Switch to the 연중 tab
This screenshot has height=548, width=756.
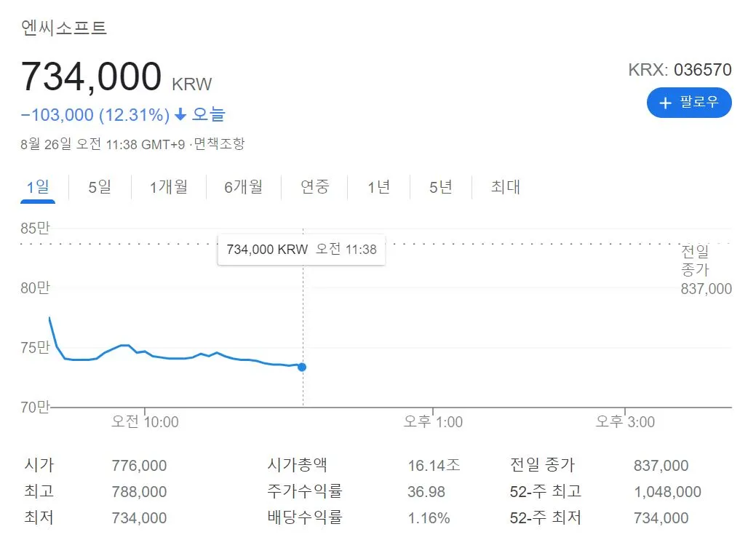coord(314,187)
